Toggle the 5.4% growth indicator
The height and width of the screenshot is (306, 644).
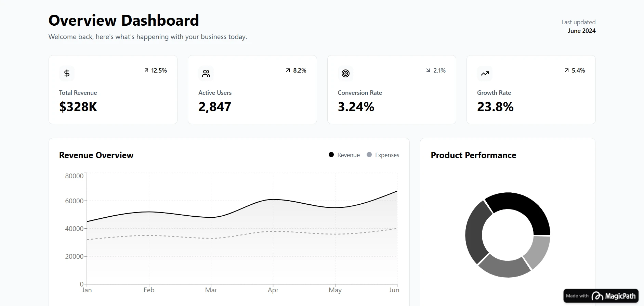point(574,70)
